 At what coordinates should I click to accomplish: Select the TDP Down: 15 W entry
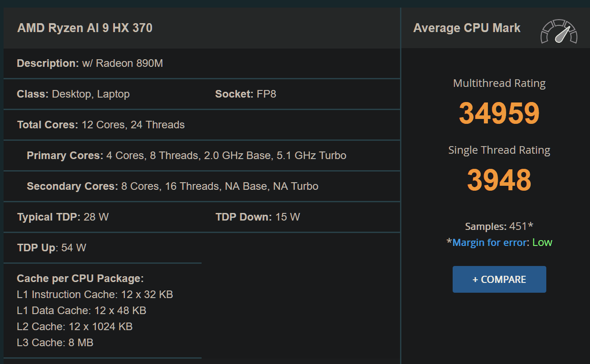click(258, 217)
